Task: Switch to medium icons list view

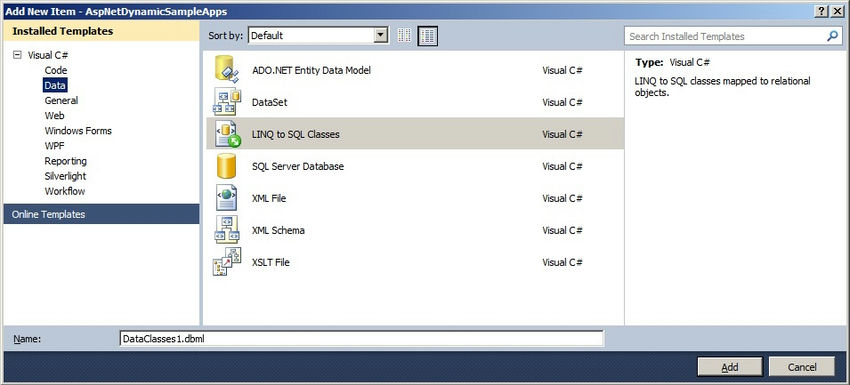Action: [428, 36]
